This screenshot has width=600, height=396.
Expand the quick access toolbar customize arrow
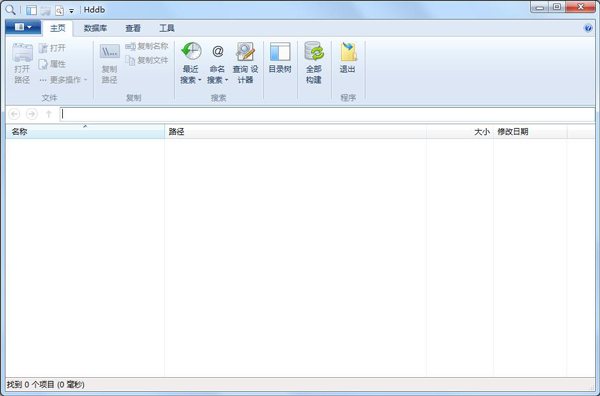[71, 11]
